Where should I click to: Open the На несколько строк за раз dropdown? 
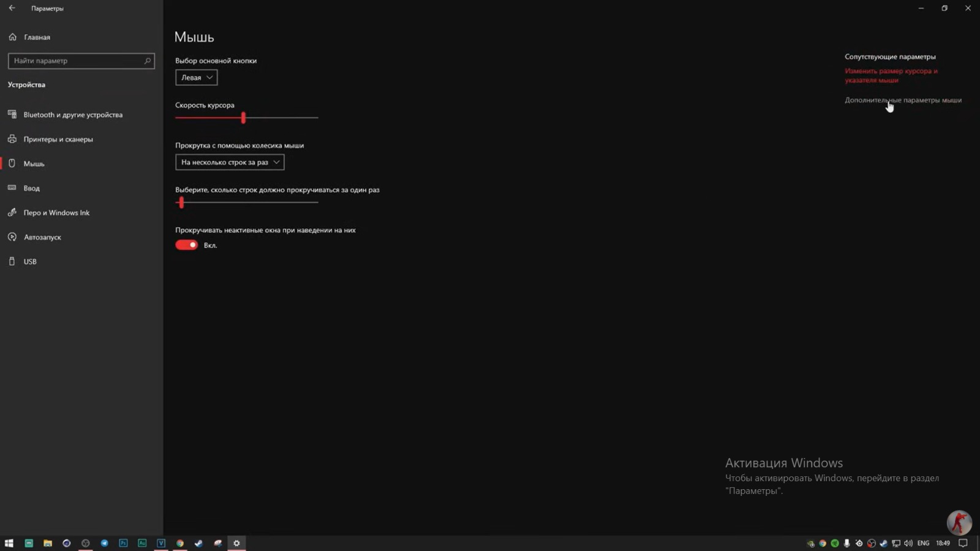tap(230, 162)
